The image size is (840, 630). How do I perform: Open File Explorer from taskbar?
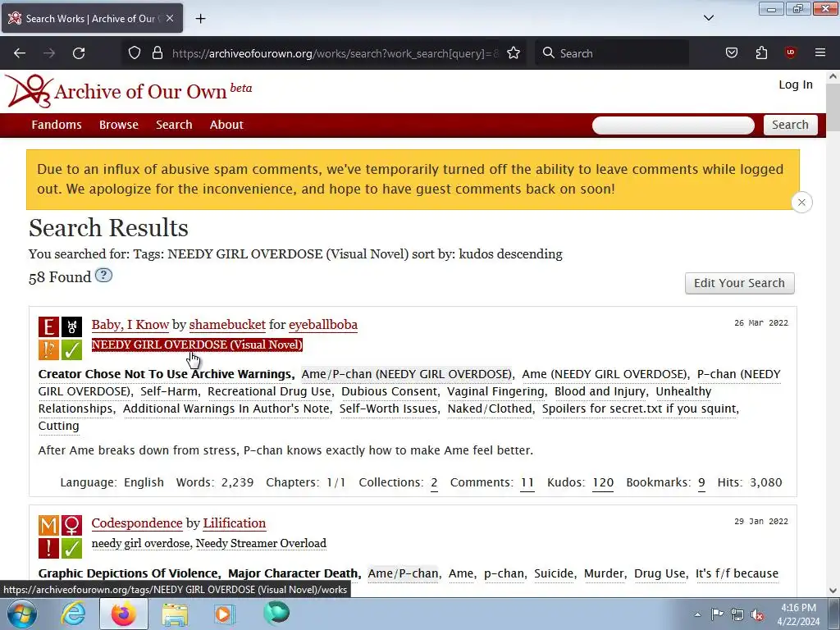175,614
